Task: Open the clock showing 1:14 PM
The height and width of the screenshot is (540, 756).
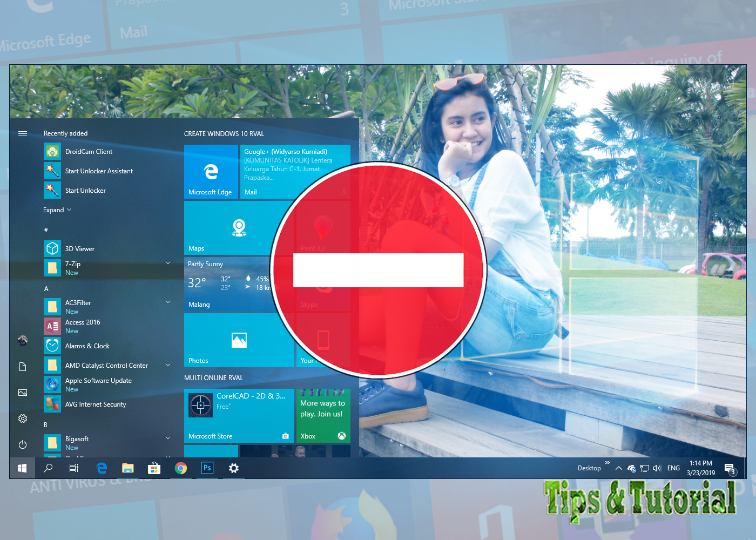Action: coord(701,468)
